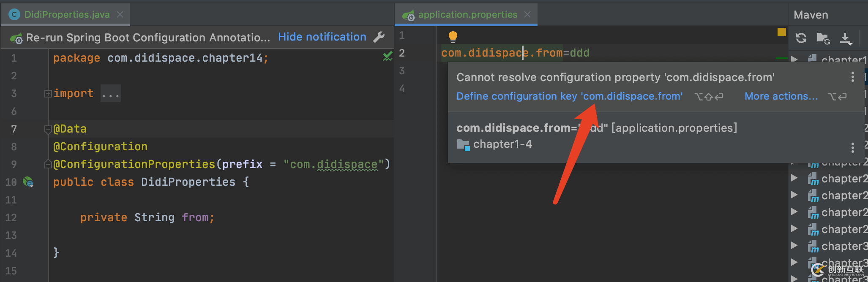The height and width of the screenshot is (282, 868).
Task: Switch to DidiProperties.java tab
Action: 67,15
